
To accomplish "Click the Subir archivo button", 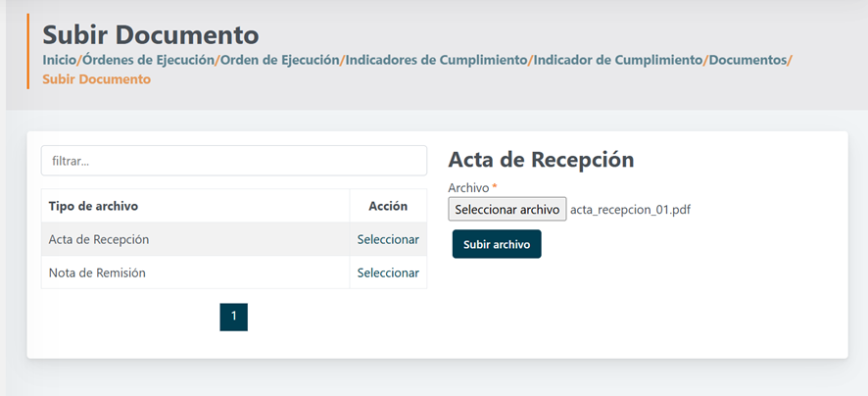I will (497, 244).
